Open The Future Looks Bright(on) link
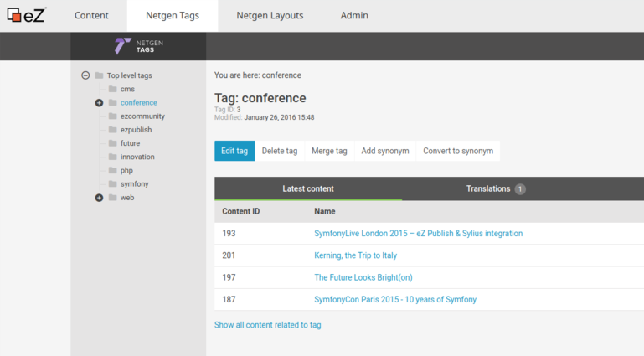Viewport: 644px width, 356px height. coord(363,277)
